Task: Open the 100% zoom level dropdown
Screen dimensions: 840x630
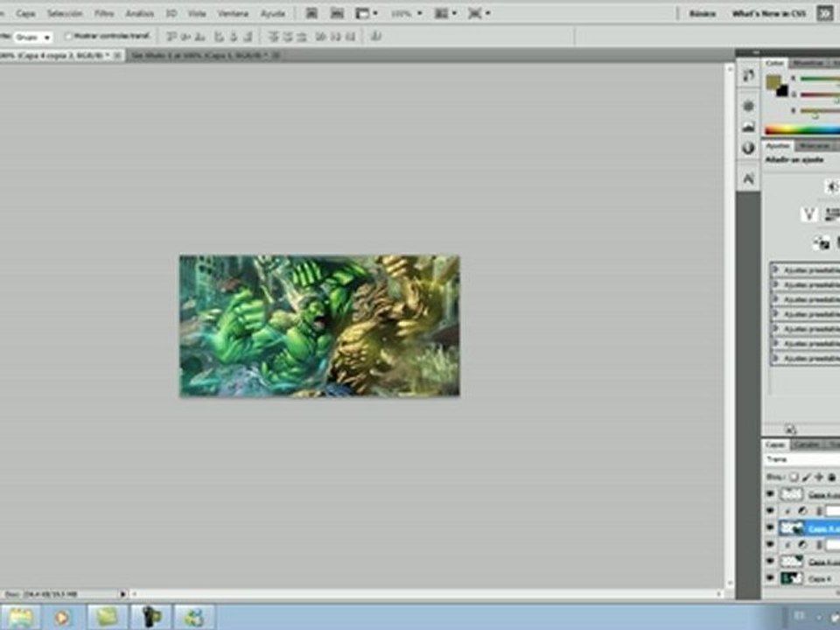Action: [x=406, y=13]
